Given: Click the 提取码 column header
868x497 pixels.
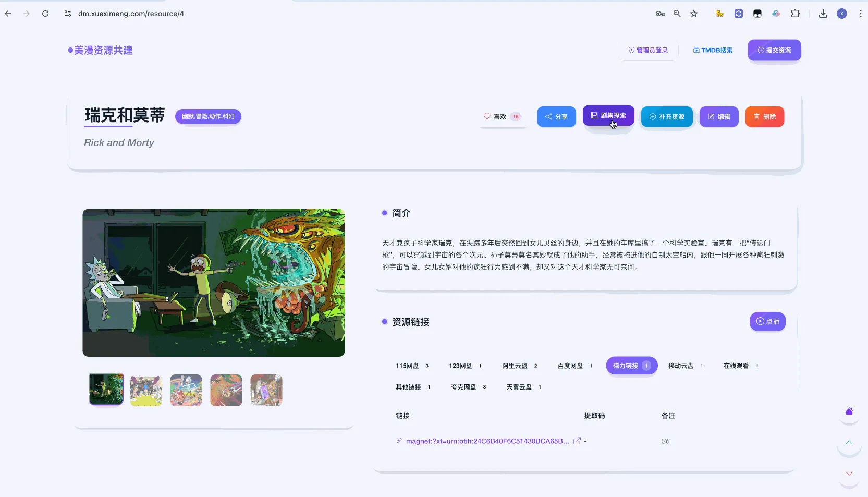Looking at the screenshot, I should [594, 416].
